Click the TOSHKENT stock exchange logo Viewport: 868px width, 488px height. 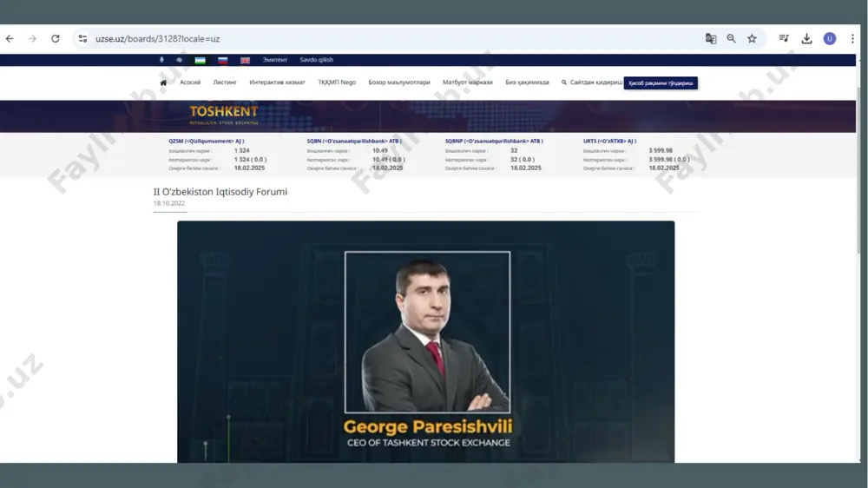[224, 114]
